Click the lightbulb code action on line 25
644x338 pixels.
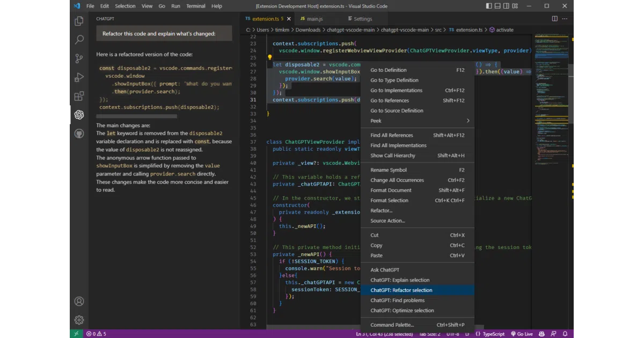pyautogui.click(x=270, y=57)
